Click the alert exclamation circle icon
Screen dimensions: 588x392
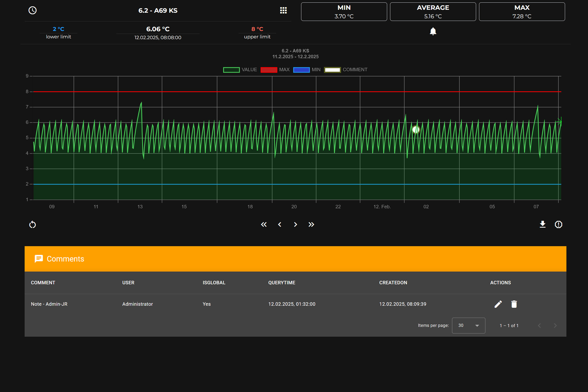coord(558,224)
